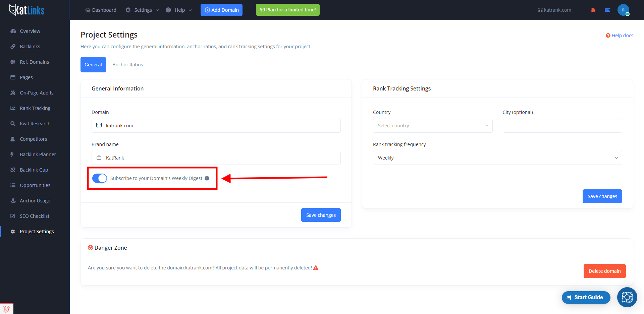Click the Kwd Research magnifier icon

[13, 124]
